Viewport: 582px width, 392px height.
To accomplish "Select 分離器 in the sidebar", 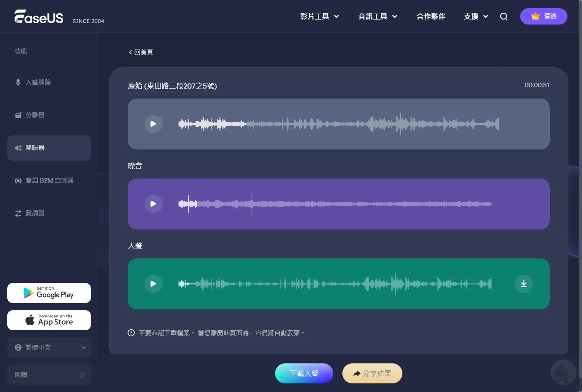I will pos(49,115).
